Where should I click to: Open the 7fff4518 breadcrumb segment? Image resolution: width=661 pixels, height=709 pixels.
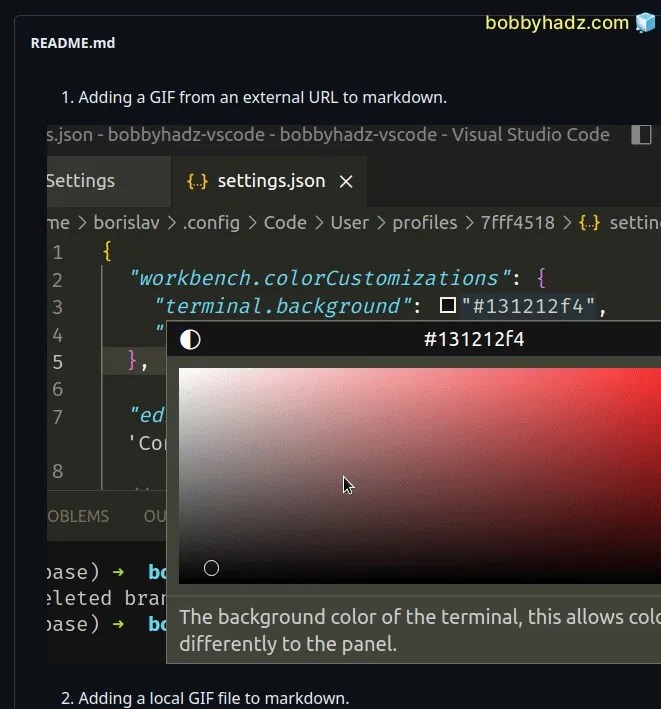[x=518, y=222]
